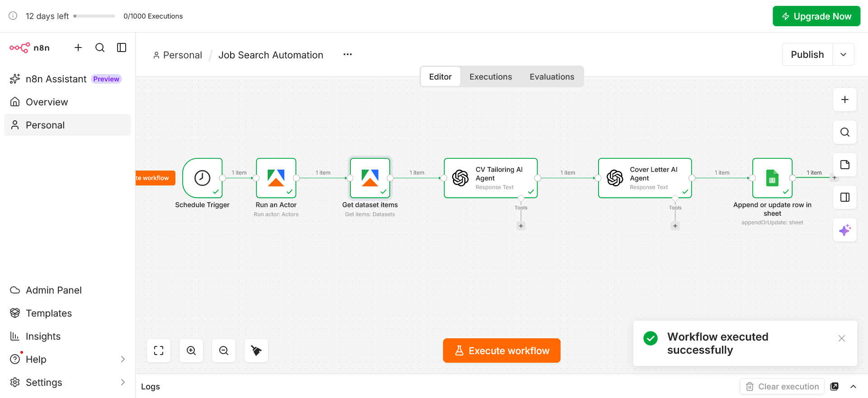Add node with canvas plus button
The width and height of the screenshot is (868, 398).
(x=845, y=99)
